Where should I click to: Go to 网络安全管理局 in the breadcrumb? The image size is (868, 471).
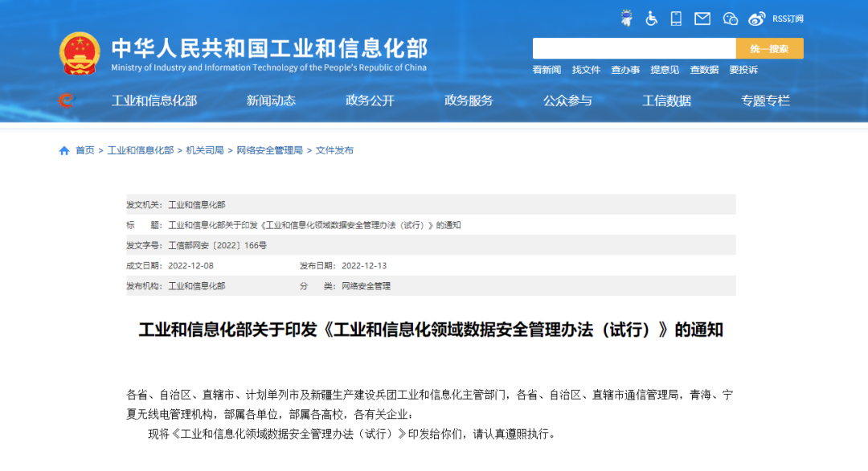coord(269,150)
